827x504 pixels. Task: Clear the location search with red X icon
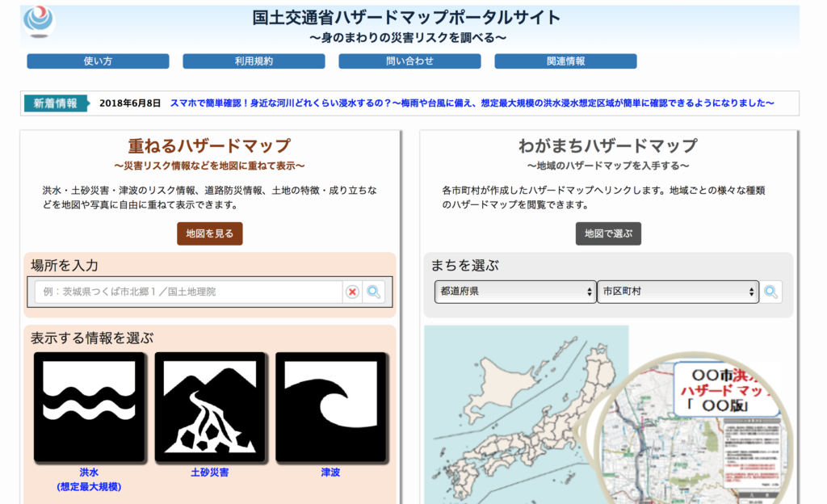point(352,292)
